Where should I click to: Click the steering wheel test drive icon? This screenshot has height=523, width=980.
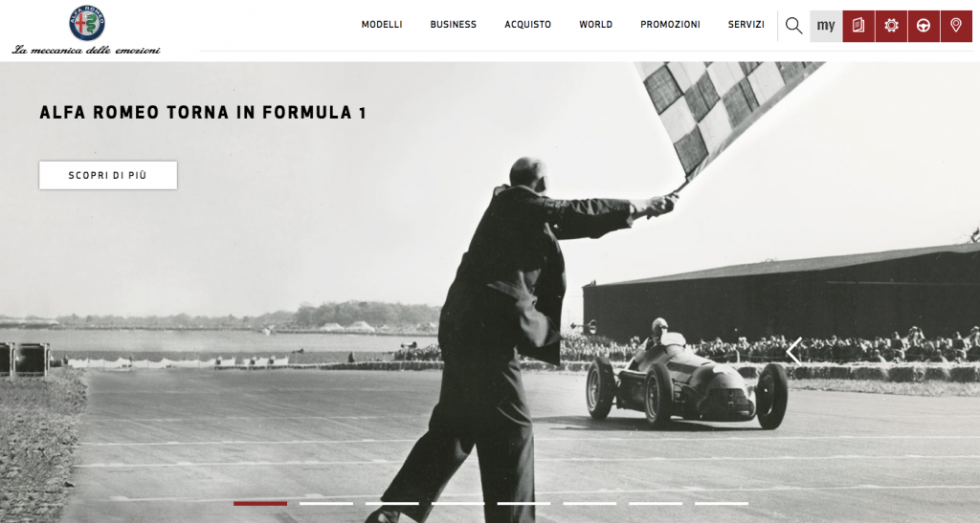coord(924,26)
